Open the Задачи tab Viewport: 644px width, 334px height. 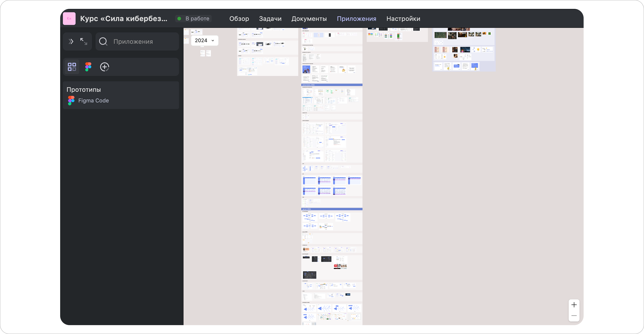click(x=270, y=19)
